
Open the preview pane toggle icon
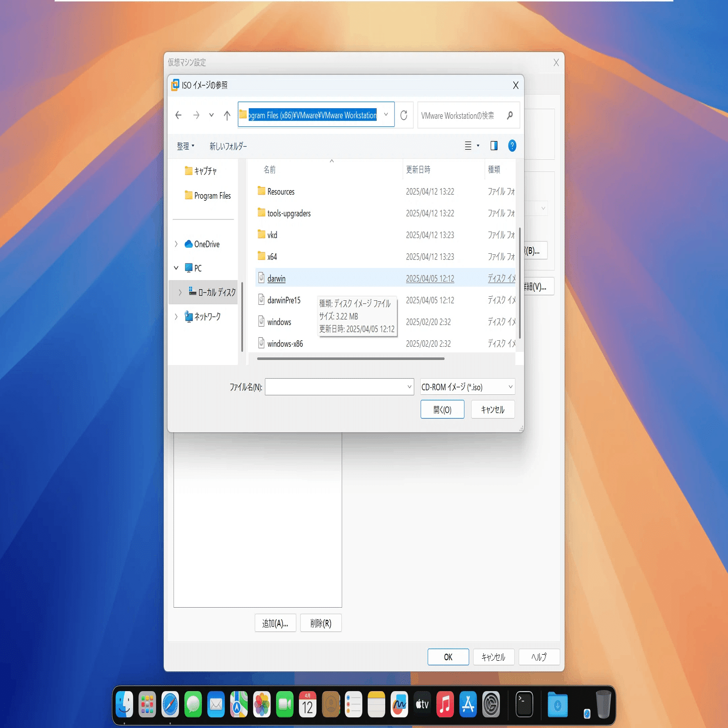point(493,146)
